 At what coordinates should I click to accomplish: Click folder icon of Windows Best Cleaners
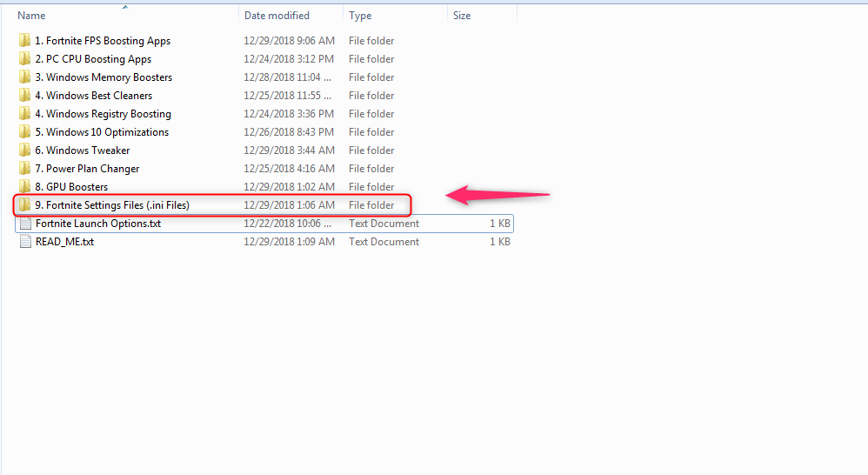click(x=25, y=95)
